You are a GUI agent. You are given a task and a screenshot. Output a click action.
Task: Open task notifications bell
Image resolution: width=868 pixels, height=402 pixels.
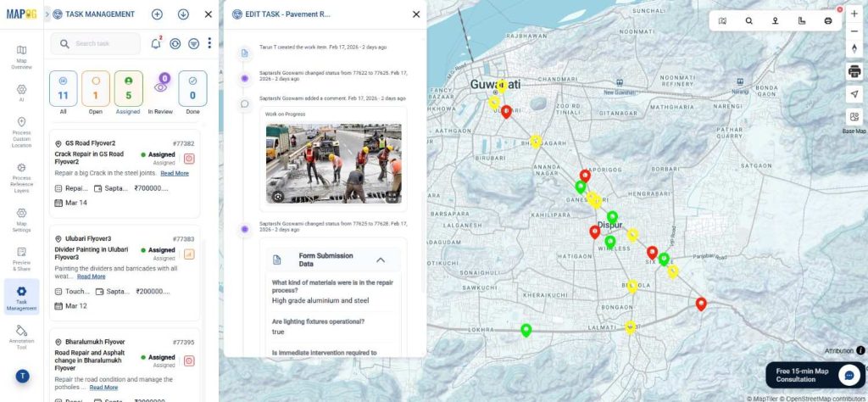(156, 43)
